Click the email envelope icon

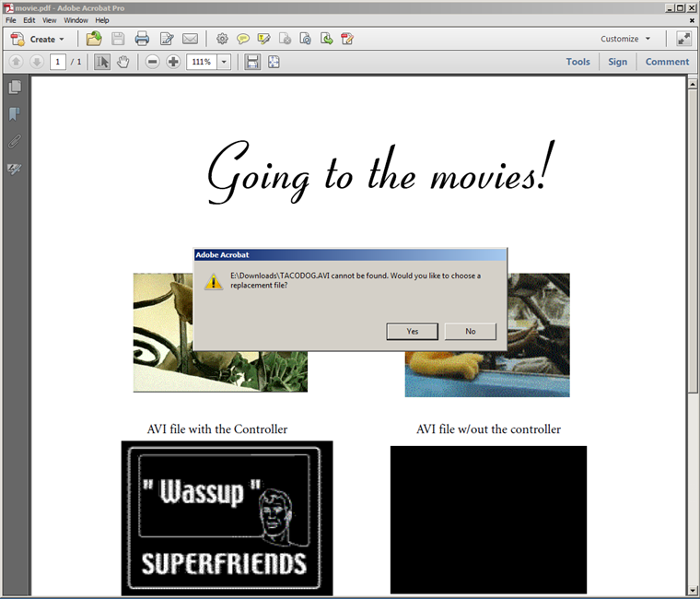(191, 39)
